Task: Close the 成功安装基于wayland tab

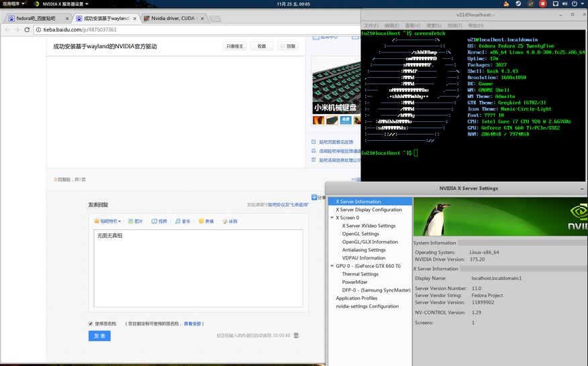Action: (x=135, y=18)
